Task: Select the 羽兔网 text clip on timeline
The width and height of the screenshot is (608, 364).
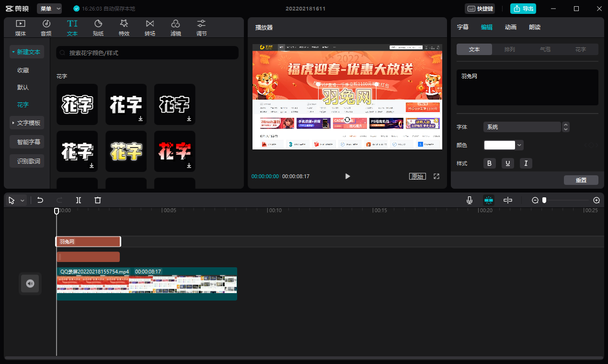Action: [88, 242]
